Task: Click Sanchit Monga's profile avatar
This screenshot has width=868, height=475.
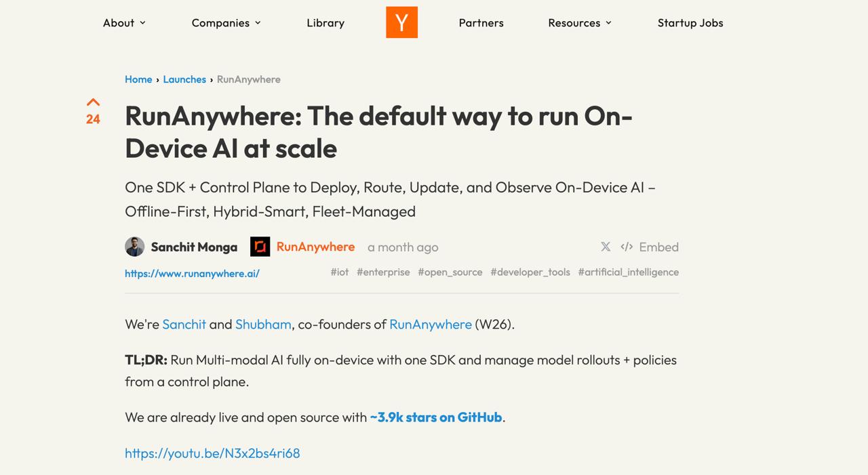Action: (134, 247)
